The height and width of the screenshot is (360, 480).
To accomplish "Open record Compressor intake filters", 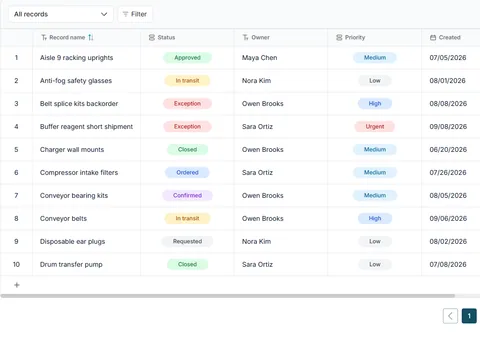I will (79, 173).
